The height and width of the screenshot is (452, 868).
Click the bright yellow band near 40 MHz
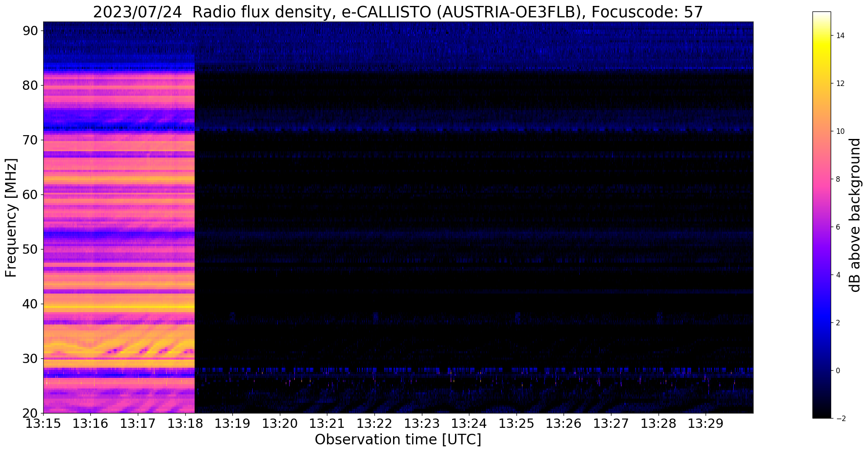(119, 306)
